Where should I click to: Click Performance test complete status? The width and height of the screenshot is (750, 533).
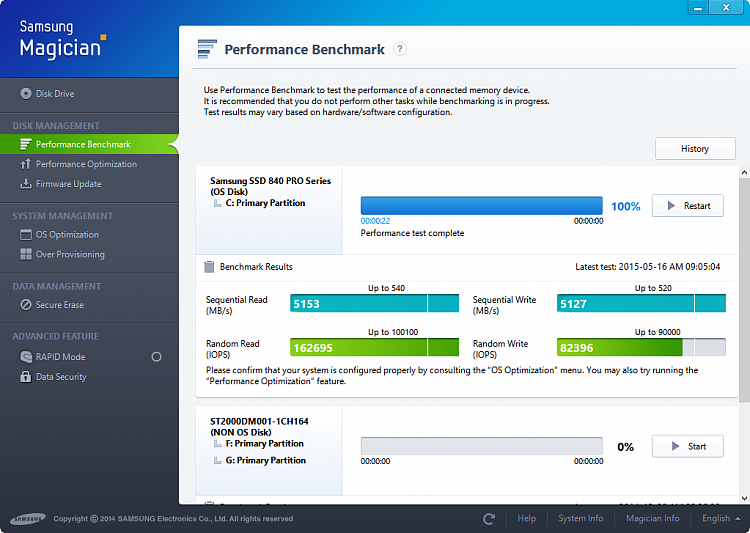(412, 233)
